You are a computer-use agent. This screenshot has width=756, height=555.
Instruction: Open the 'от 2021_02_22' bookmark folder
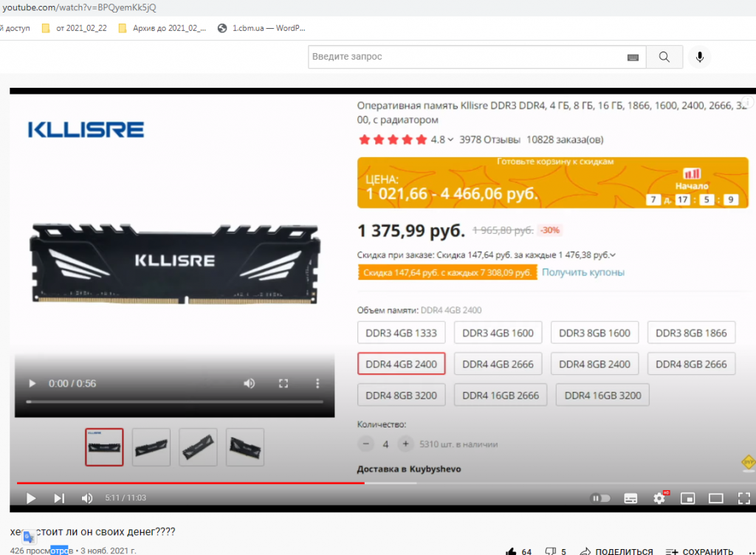click(x=75, y=29)
